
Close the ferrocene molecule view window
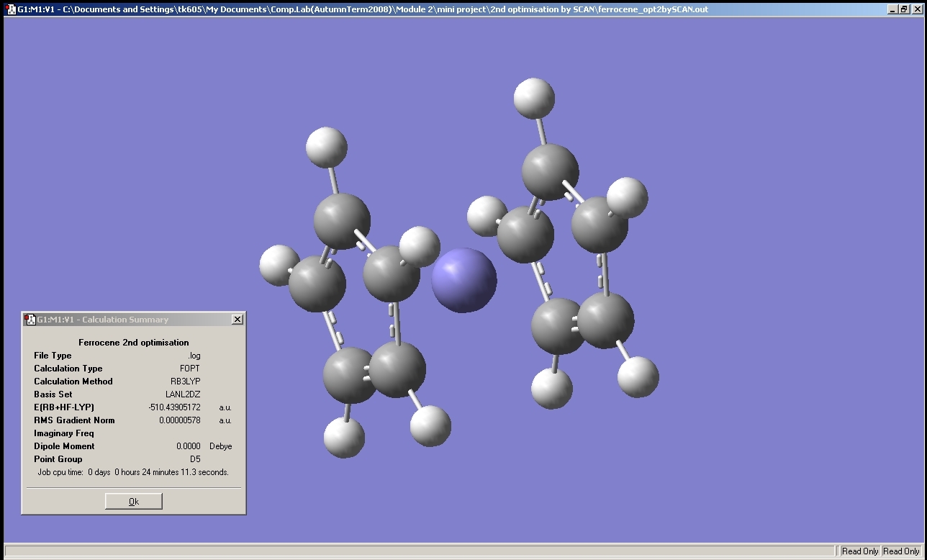click(916, 9)
